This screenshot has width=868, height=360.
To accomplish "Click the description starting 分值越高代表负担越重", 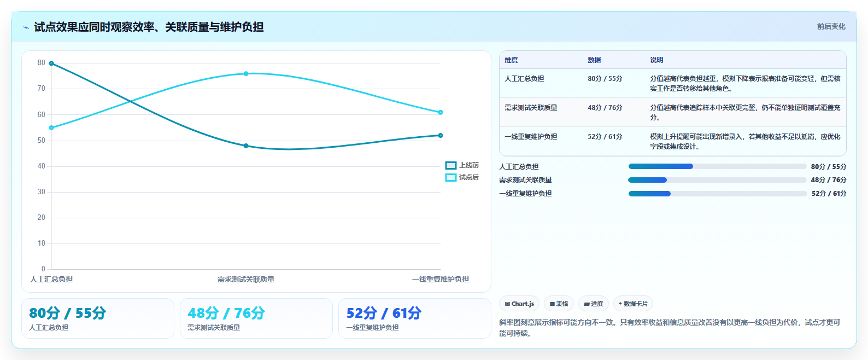I will pos(745,84).
